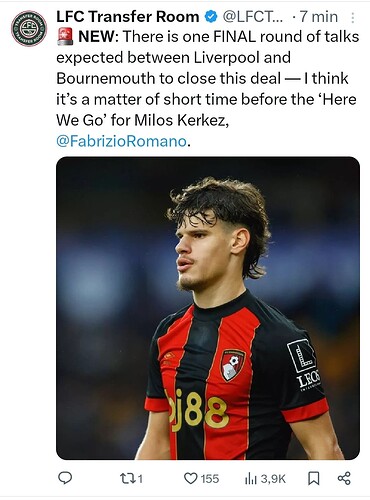Click the reply speech bubble icon
370x500 pixels.
click(65, 478)
